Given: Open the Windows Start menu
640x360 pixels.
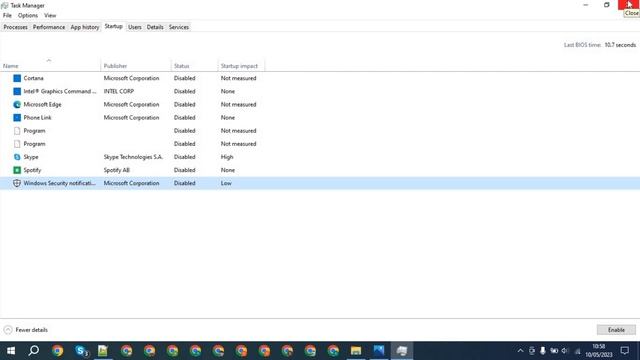Looking at the screenshot, I should [11, 351].
